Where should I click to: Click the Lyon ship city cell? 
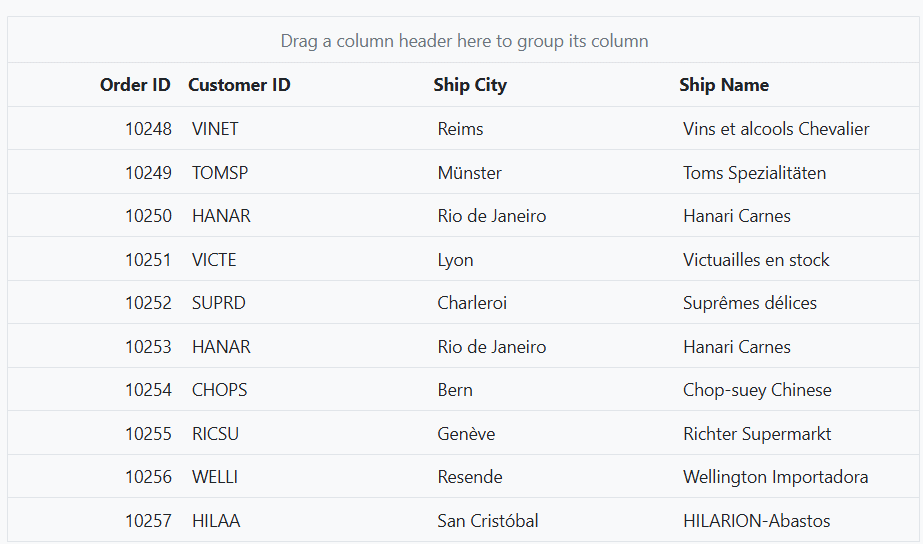(455, 260)
